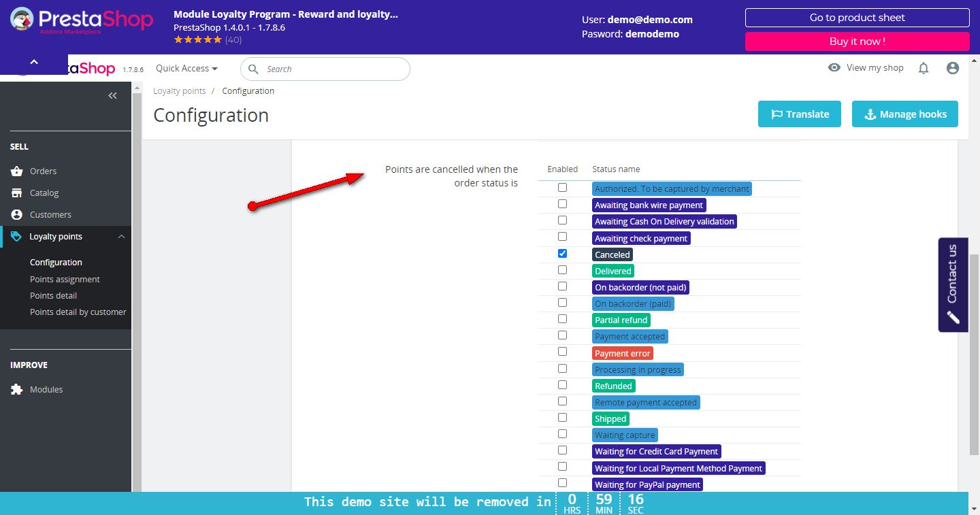Click the PrestaShop Addons Marketplace logo
Image resolution: width=980 pixels, height=515 pixels.
(82, 20)
